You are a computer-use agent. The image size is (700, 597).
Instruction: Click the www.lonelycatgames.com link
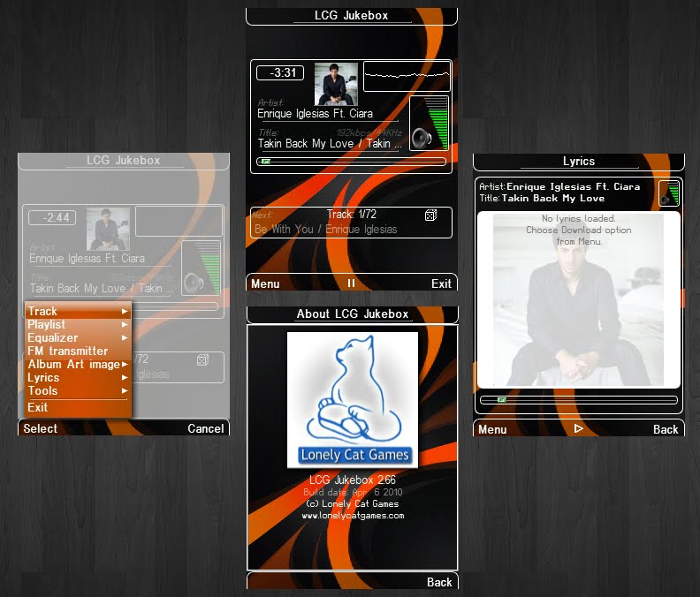click(x=353, y=516)
